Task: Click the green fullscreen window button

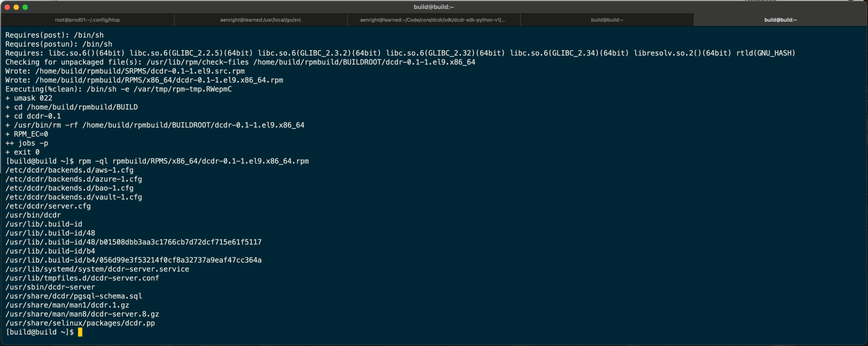Action: point(25,7)
